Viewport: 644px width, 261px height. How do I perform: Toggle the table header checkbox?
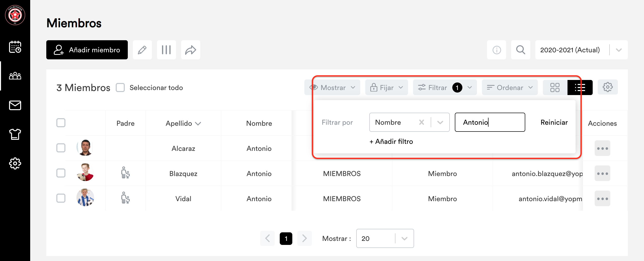61,123
